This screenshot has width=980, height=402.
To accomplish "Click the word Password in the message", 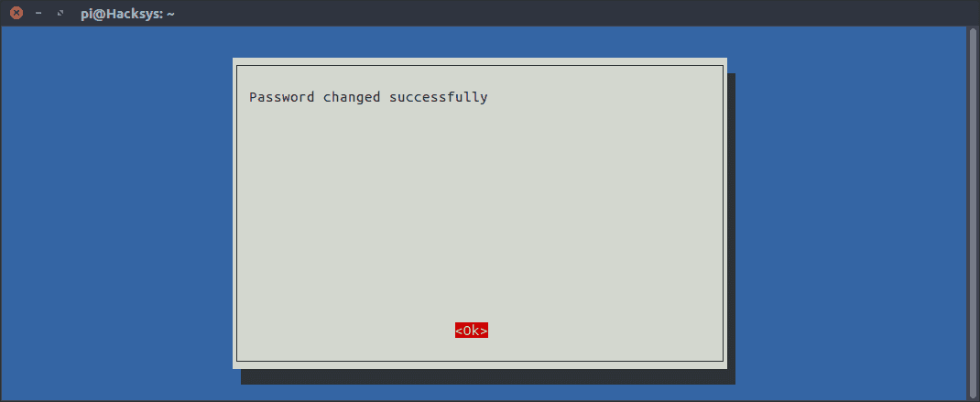I will 282,98.
